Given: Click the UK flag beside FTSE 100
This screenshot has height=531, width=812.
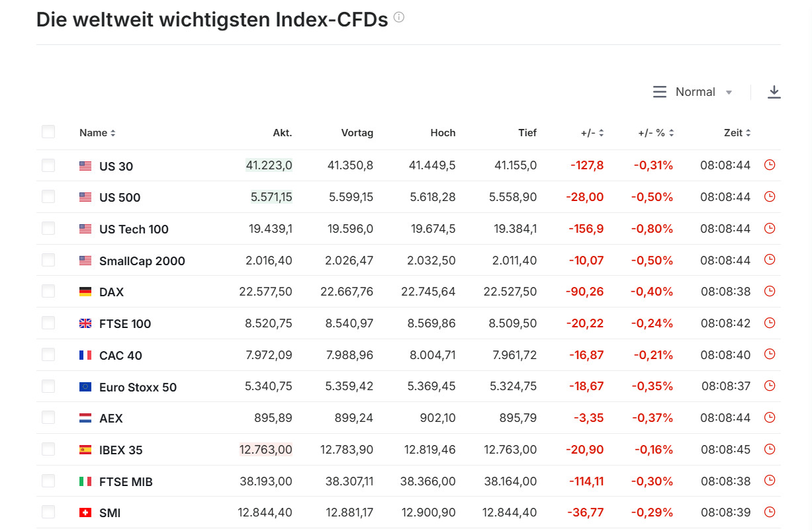Looking at the screenshot, I should coord(85,323).
